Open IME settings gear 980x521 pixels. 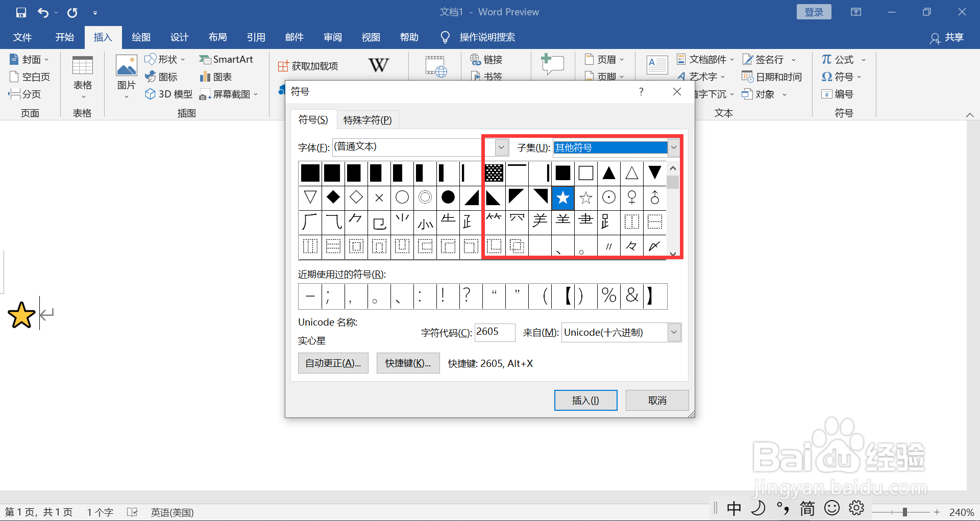click(856, 508)
